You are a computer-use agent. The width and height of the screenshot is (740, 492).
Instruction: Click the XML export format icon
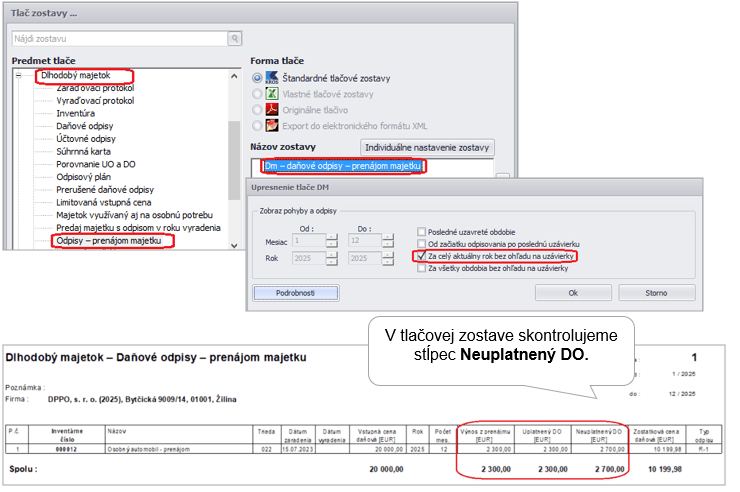click(x=275, y=126)
